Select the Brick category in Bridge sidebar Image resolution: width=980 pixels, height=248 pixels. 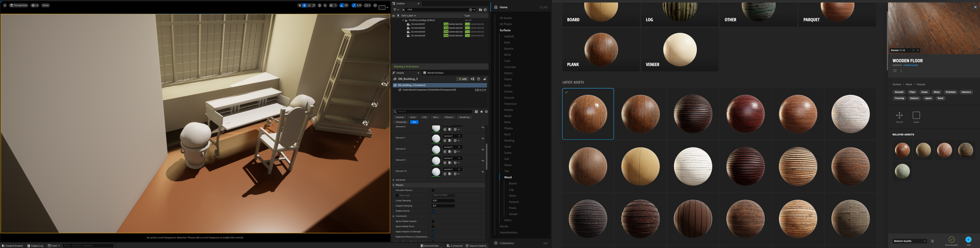click(508, 55)
